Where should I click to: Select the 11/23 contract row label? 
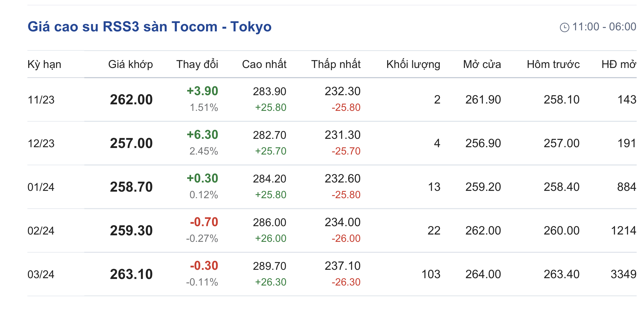[41, 100]
